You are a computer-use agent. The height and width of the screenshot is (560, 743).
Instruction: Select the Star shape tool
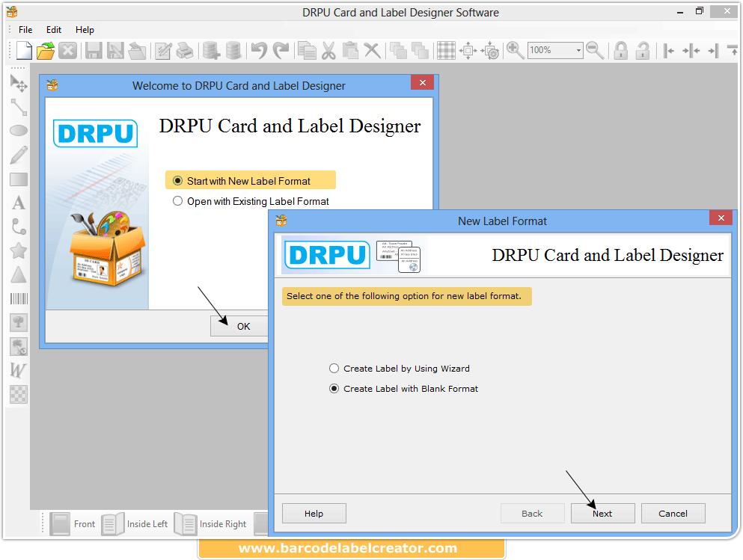(x=18, y=250)
